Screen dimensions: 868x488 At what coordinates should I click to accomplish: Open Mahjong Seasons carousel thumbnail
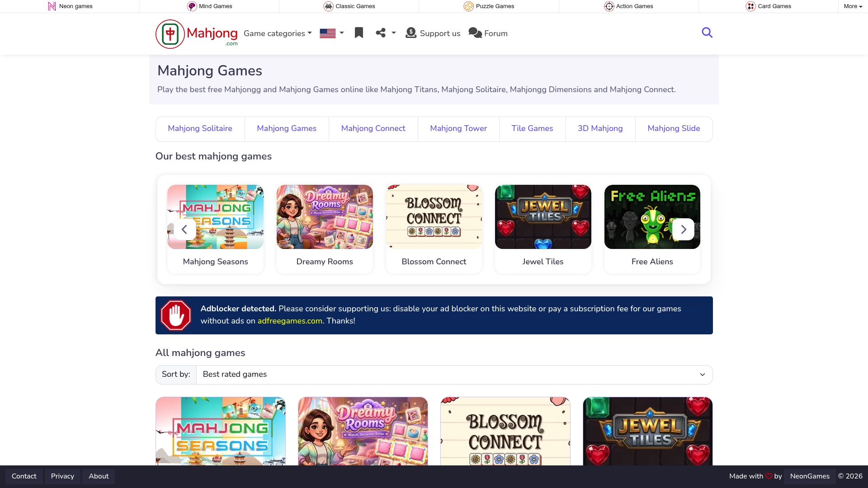click(215, 217)
